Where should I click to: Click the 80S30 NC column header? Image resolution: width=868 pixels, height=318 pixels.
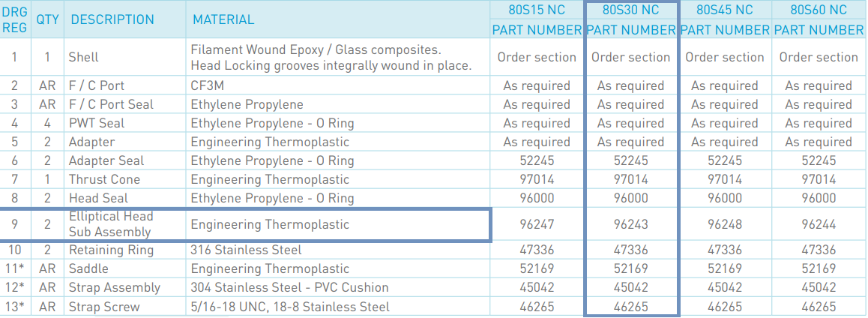click(630, 10)
